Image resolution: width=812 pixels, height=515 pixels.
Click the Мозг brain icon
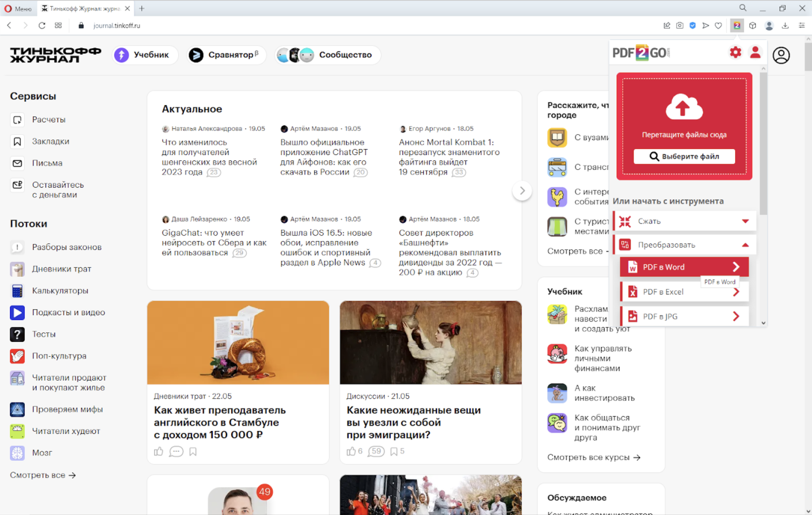(x=17, y=453)
